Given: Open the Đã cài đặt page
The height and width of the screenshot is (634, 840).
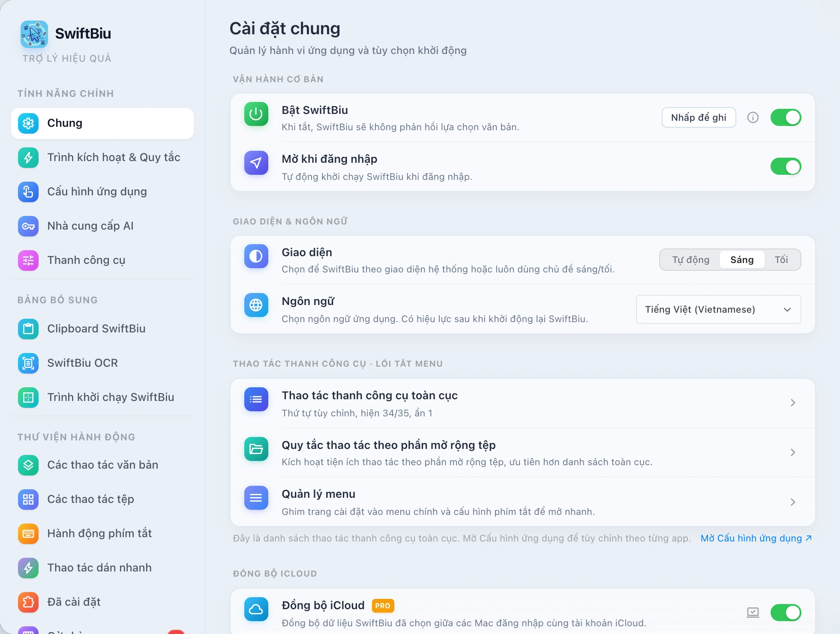Looking at the screenshot, I should point(102,602).
